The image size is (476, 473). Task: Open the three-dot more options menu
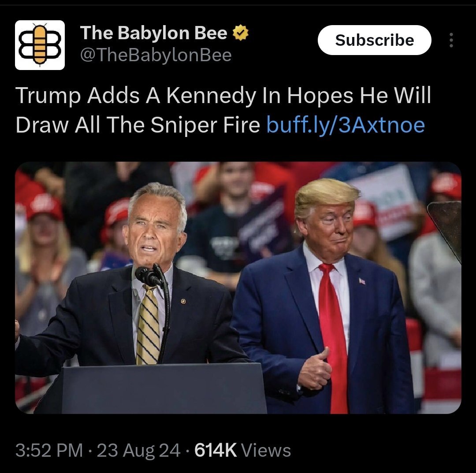click(451, 40)
